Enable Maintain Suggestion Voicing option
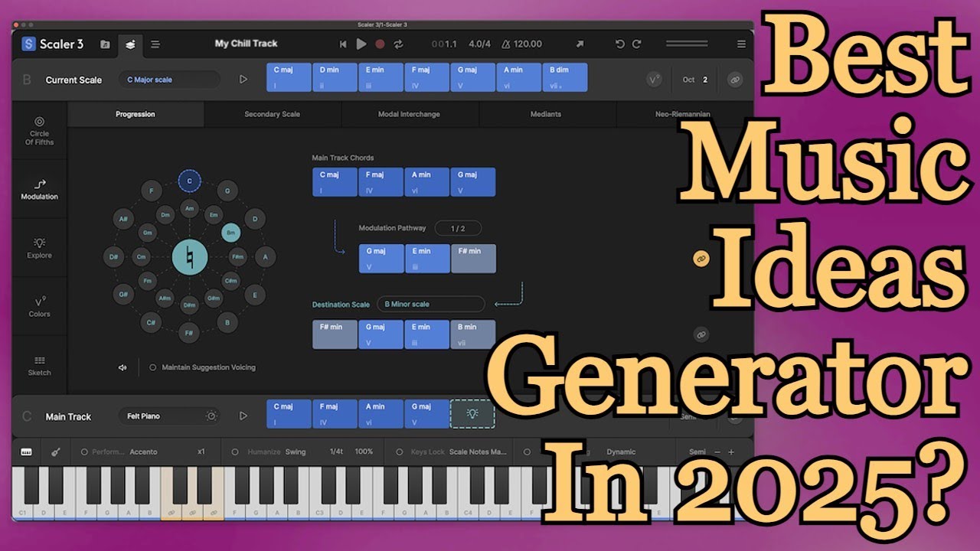 pyautogui.click(x=153, y=367)
